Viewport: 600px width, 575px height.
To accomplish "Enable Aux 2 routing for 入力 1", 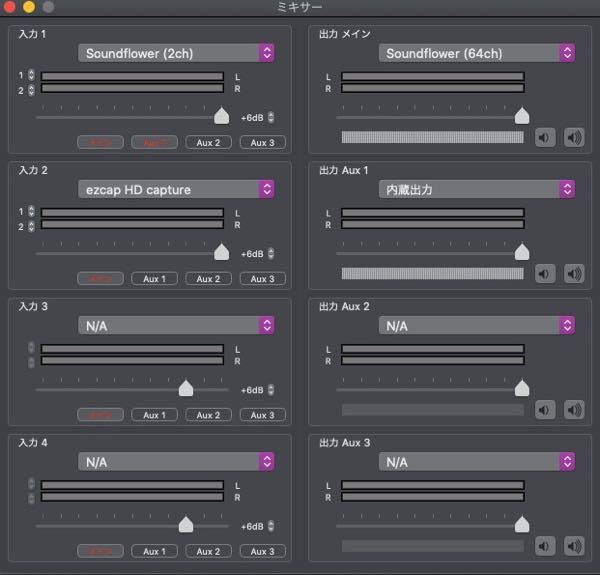I will [x=208, y=143].
